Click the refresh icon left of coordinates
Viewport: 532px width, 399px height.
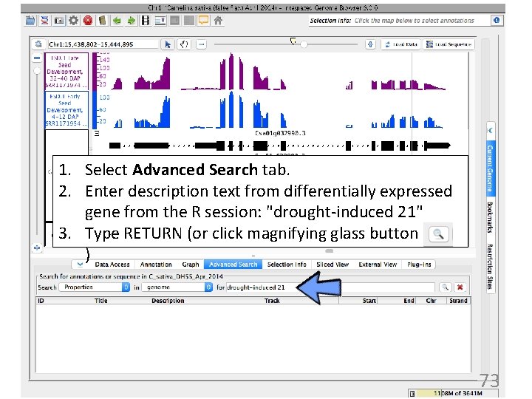(38, 44)
